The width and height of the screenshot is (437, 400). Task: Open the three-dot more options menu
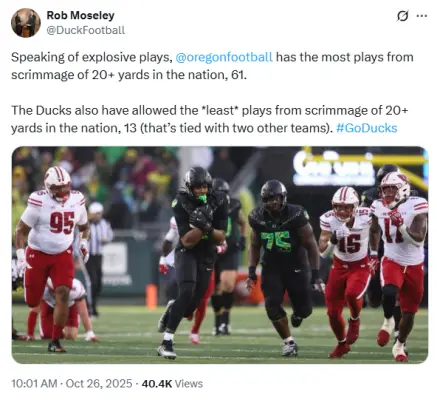tap(422, 16)
